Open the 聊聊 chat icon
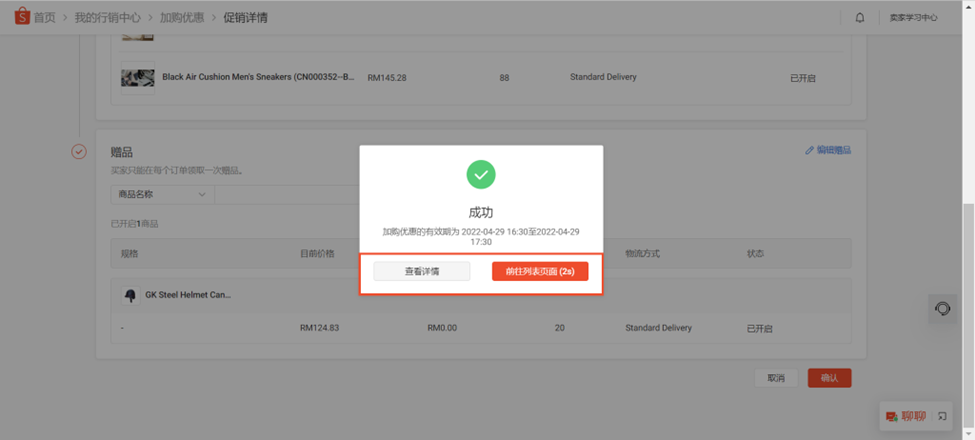The image size is (975, 440). (x=892, y=416)
